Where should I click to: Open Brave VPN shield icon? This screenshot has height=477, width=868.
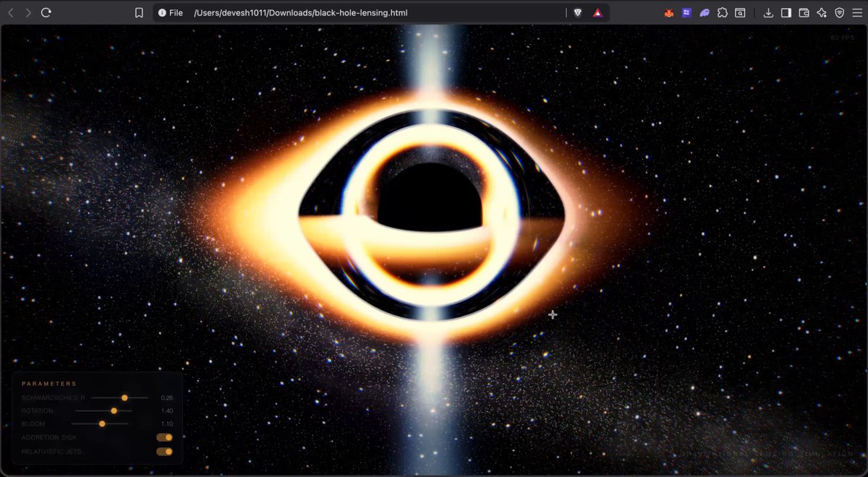(x=839, y=12)
